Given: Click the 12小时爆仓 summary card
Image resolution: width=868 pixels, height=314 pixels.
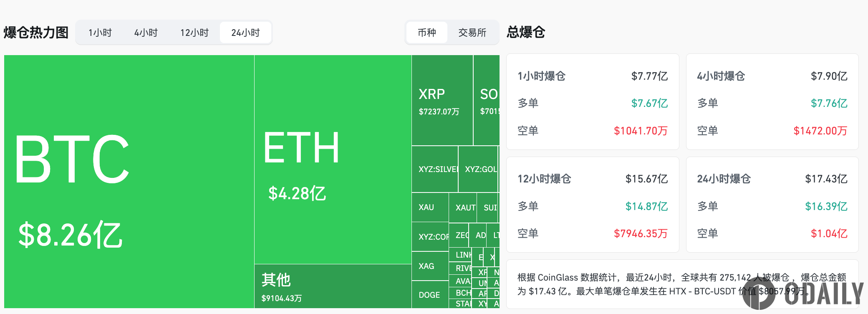Looking at the screenshot, I should 592,205.
